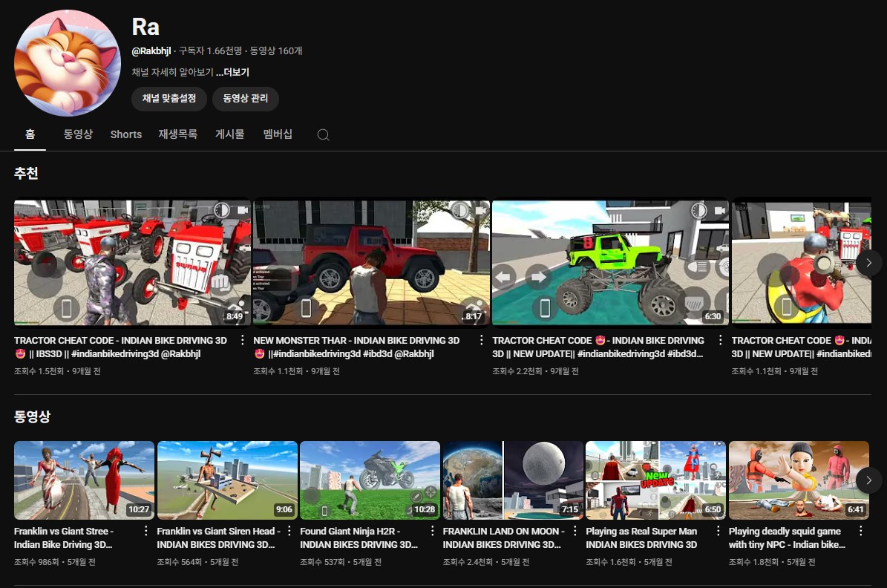The image size is (887, 588).
Task: Open options menu for TRACTOR CHEAT CODE IBS3D video
Action: (x=242, y=339)
